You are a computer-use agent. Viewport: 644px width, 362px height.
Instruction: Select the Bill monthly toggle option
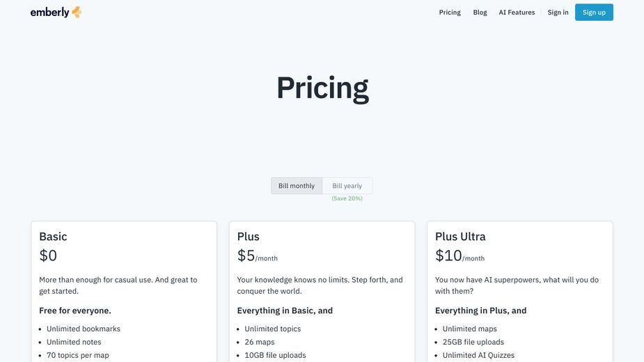pyautogui.click(x=297, y=186)
